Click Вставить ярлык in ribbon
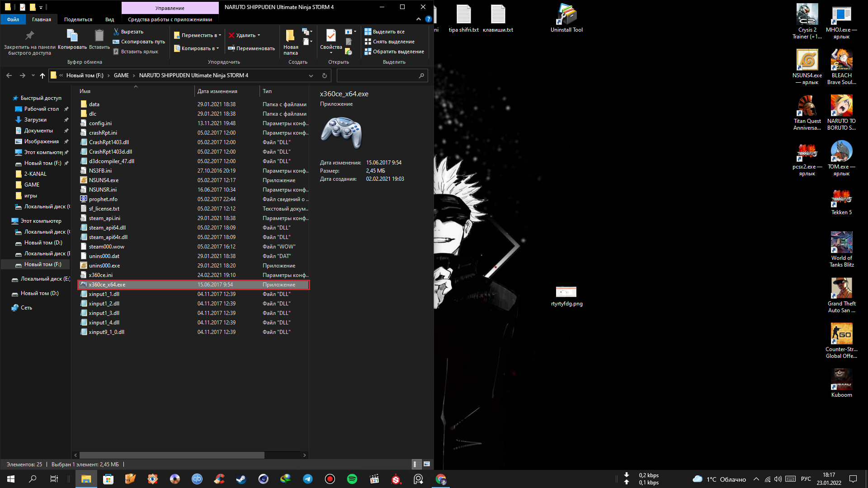The image size is (868, 488). [x=136, y=52]
